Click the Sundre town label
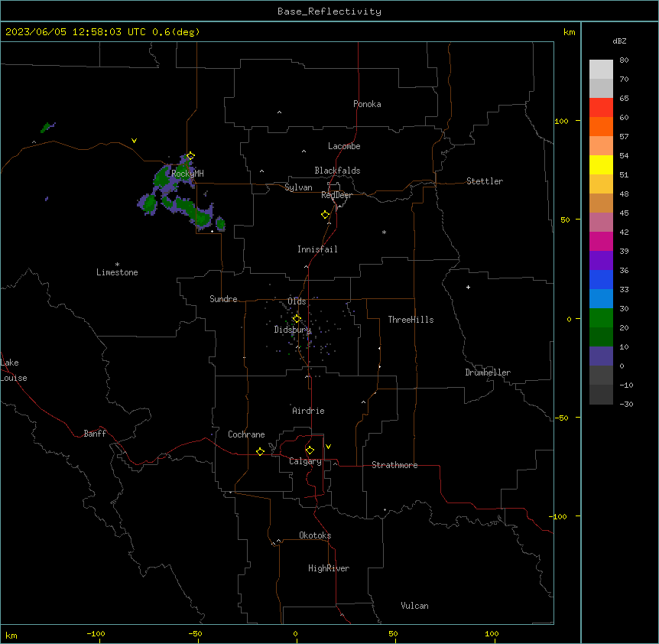The image size is (659, 644). click(223, 299)
